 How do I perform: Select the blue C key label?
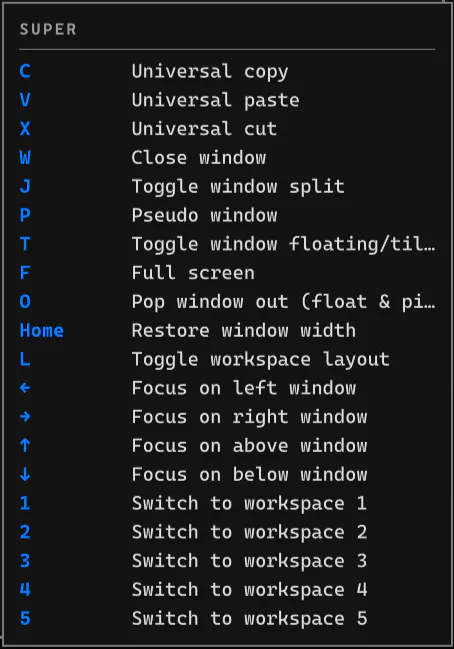(x=25, y=71)
